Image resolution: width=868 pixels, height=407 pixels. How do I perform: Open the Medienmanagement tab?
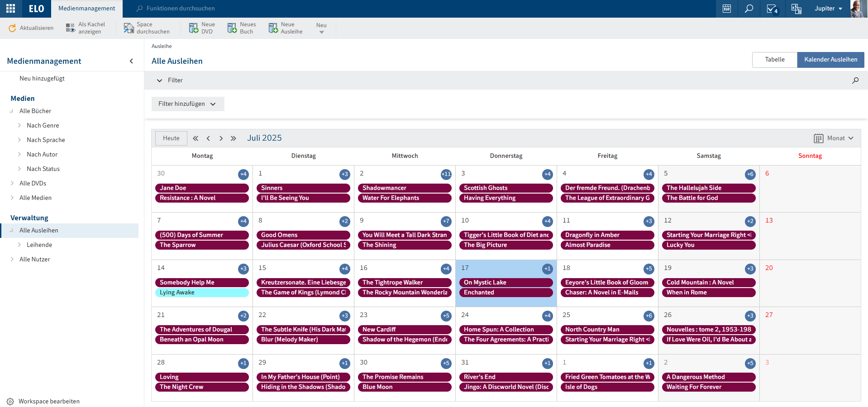click(x=87, y=9)
